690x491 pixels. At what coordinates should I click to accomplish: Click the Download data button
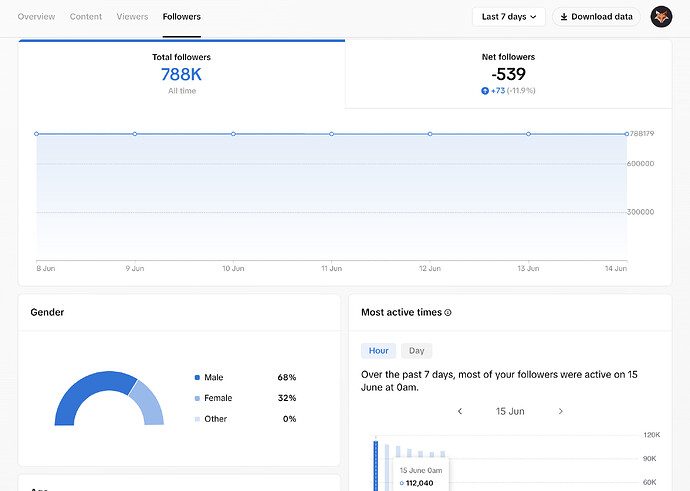tap(596, 17)
